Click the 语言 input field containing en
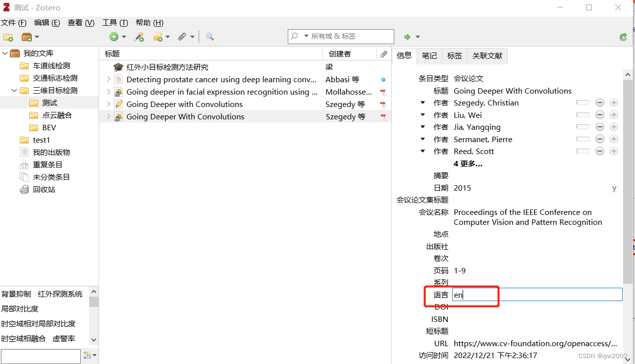 click(x=537, y=295)
